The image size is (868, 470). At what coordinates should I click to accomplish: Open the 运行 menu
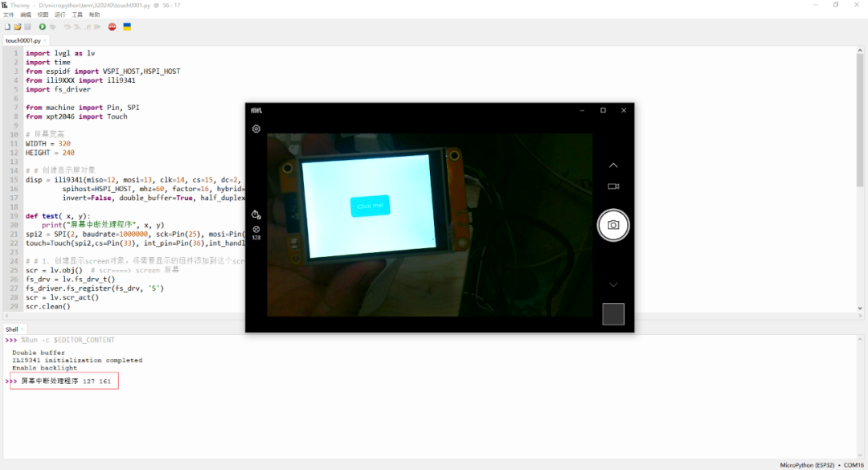(x=60, y=14)
